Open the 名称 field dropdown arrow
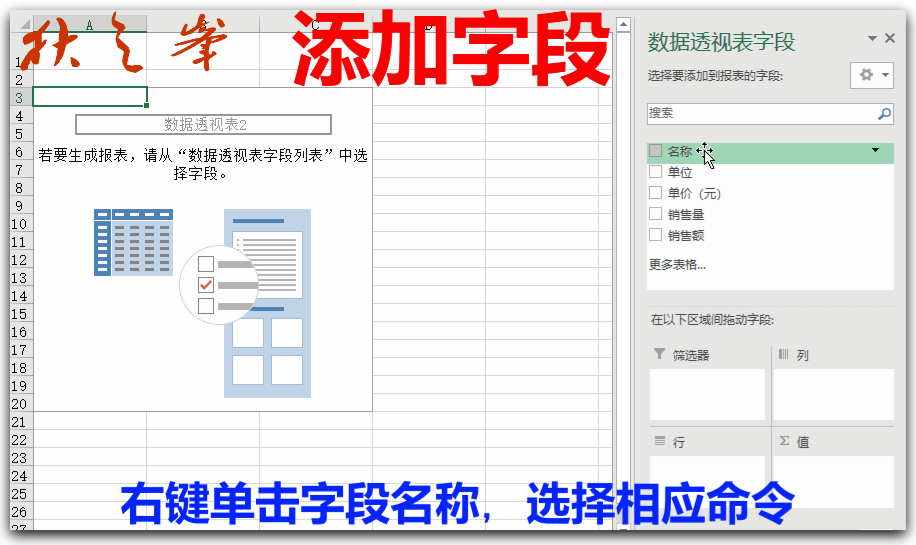Screen dimensions: 916x545 [x=875, y=150]
